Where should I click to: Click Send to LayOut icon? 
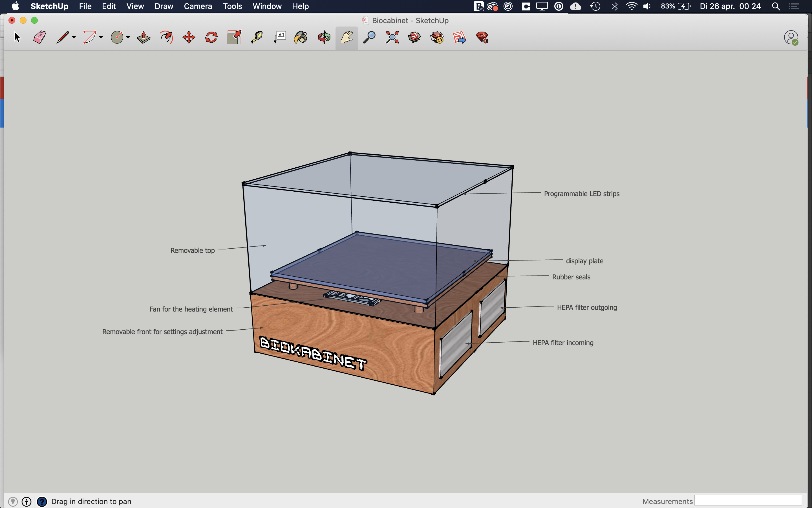[460, 37]
